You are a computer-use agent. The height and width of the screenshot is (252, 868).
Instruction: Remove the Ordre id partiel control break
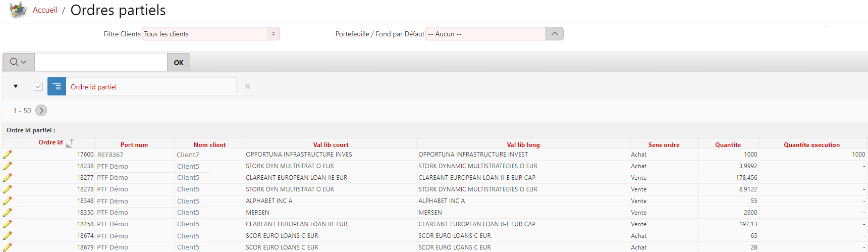(x=248, y=86)
